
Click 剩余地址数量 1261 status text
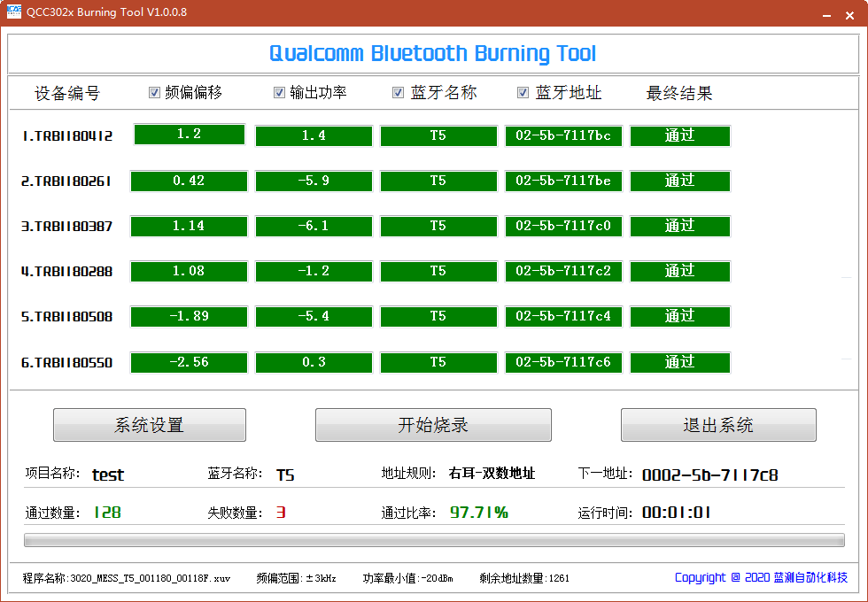tap(524, 579)
